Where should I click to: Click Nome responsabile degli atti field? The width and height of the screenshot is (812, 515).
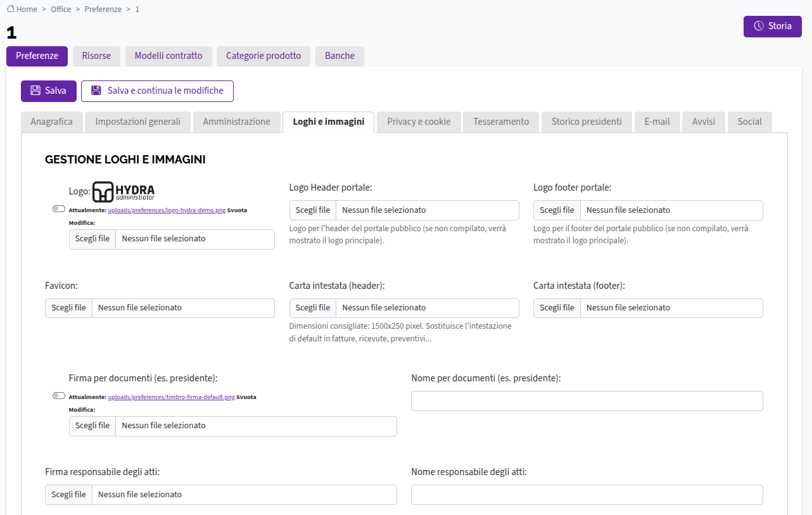point(587,495)
